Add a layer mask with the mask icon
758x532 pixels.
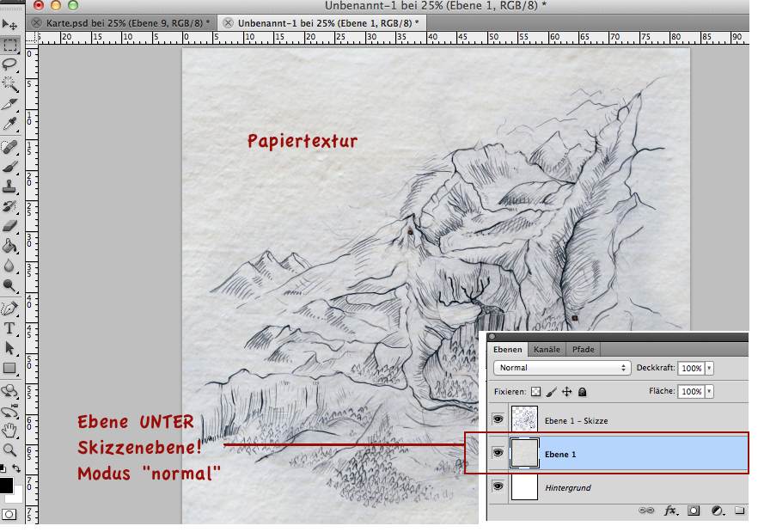tap(693, 511)
